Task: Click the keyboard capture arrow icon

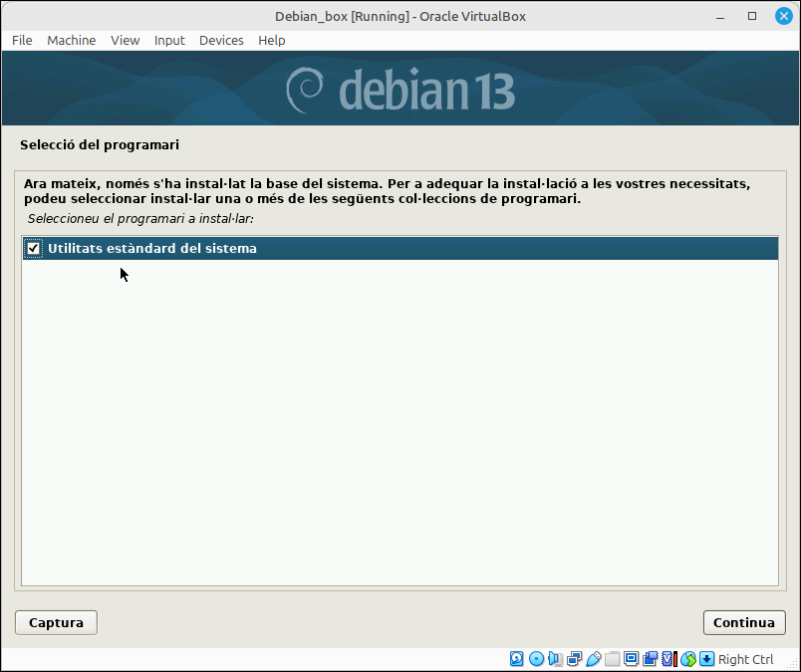Action: point(707,659)
